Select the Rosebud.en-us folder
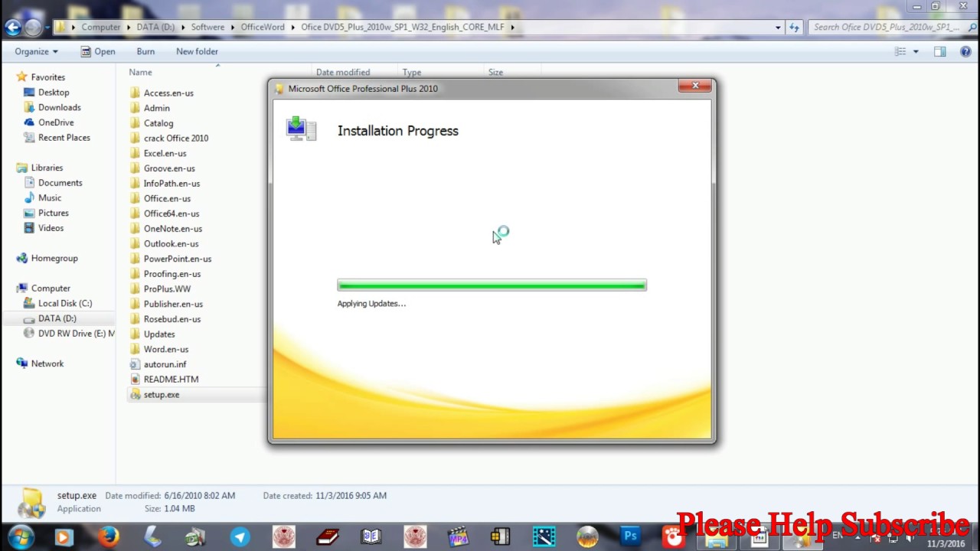This screenshot has width=980, height=551. tap(172, 319)
